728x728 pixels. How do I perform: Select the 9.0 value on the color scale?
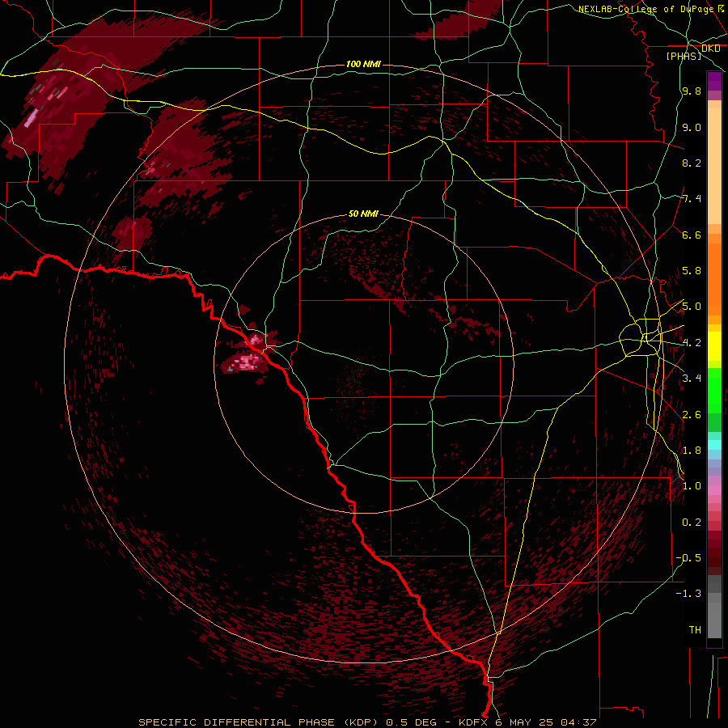click(692, 127)
